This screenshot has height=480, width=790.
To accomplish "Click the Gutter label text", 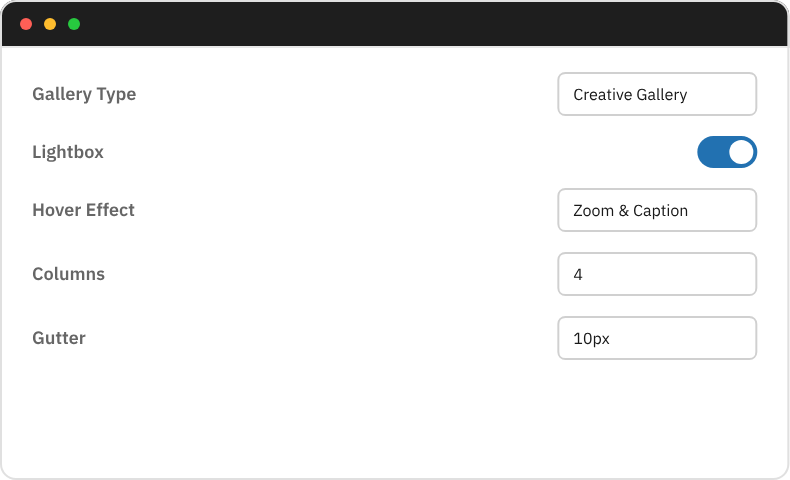I will 59,338.
